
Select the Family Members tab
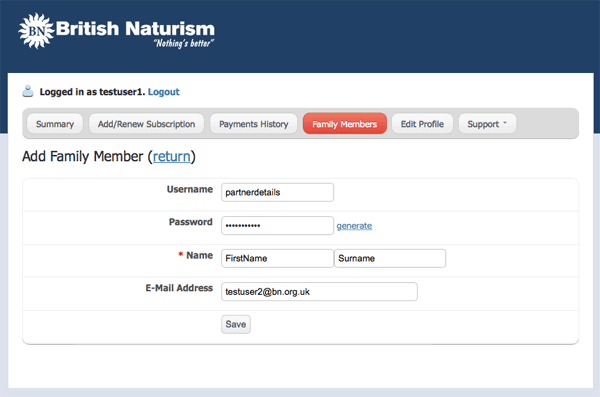pyautogui.click(x=344, y=124)
